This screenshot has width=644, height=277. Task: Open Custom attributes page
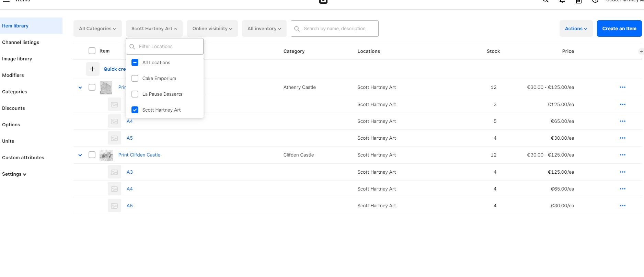(x=23, y=158)
